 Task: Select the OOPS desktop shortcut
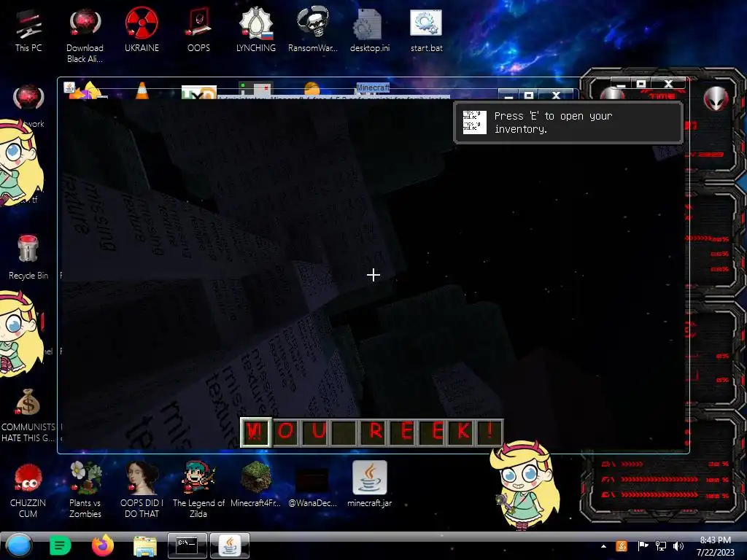198,29
